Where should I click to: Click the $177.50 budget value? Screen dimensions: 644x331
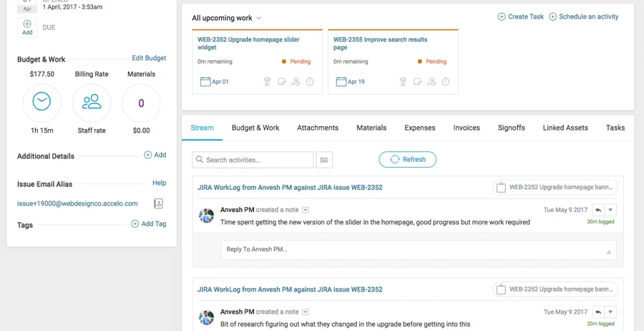42,75
